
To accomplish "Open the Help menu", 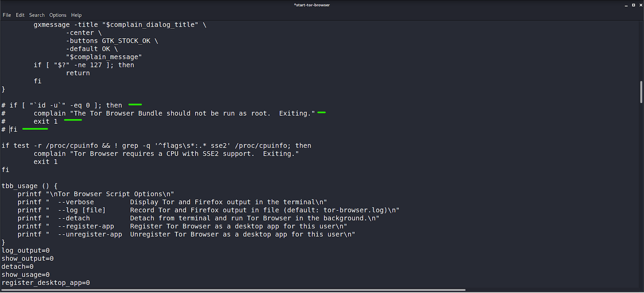I will tap(76, 15).
